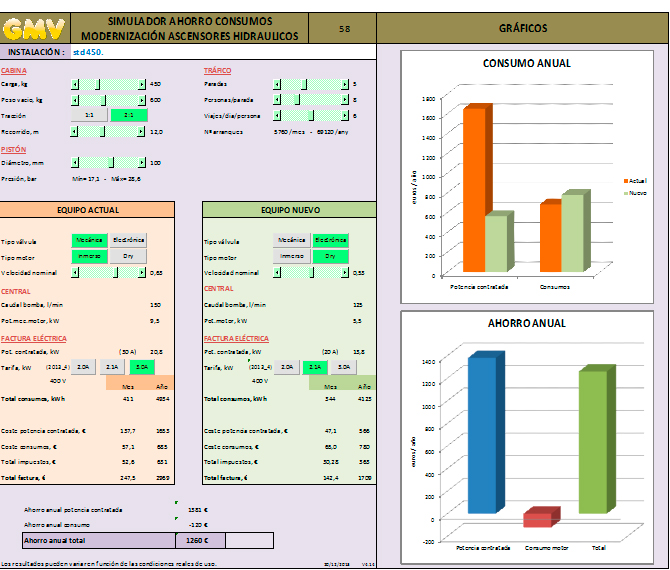Increase Viajes/día/persona with right arrow
The height and width of the screenshot is (570, 670).
pyautogui.click(x=344, y=116)
